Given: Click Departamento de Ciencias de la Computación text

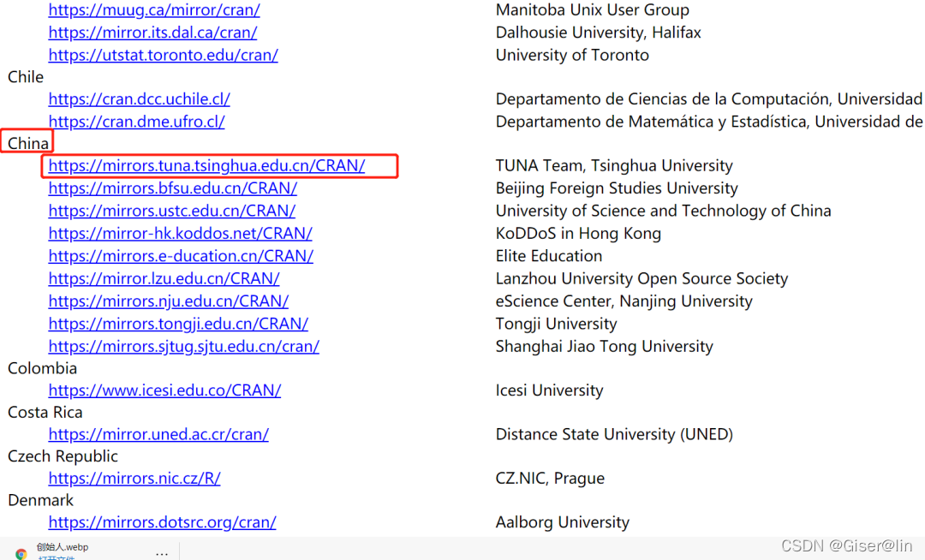Looking at the screenshot, I should (x=664, y=99).
